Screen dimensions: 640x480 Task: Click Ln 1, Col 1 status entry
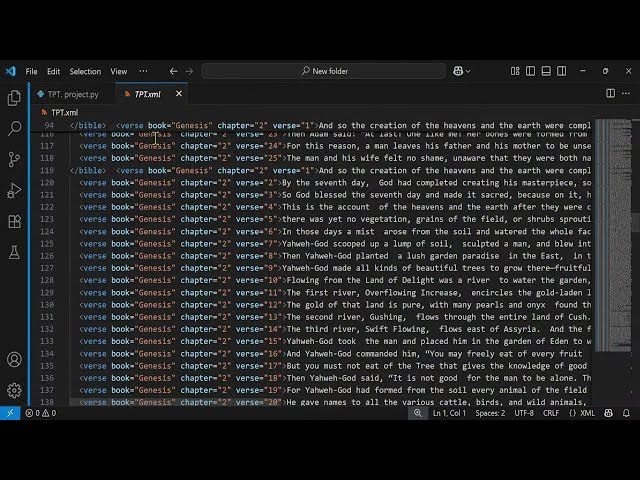coord(449,413)
